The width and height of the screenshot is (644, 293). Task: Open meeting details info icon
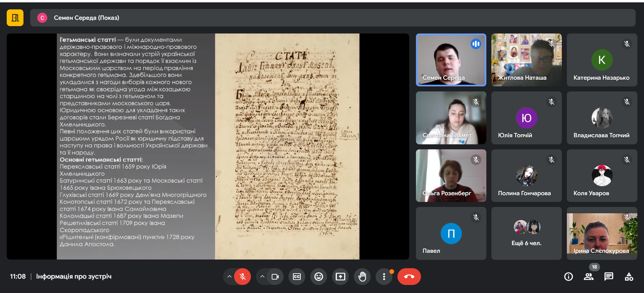[x=568, y=277]
